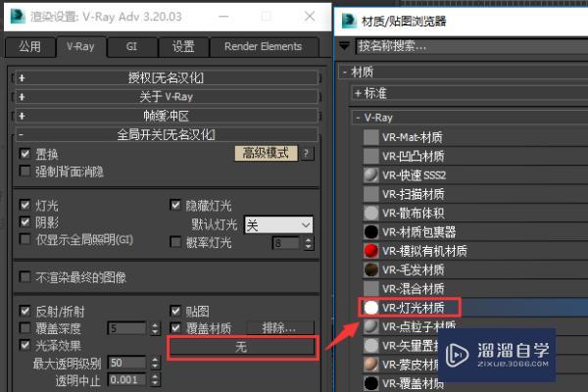588x392 pixels.
Task: Click the VR-散布体积 sphere icon
Action: pyautogui.click(x=370, y=213)
